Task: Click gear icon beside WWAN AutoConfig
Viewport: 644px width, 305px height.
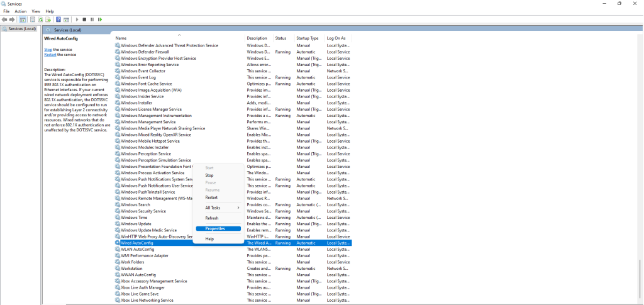Action: click(118, 275)
